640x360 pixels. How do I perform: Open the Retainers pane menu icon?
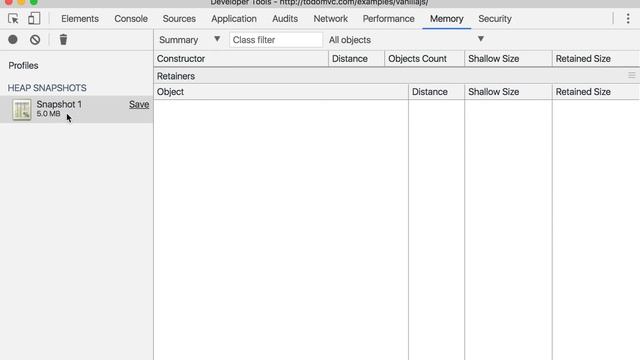click(x=632, y=76)
